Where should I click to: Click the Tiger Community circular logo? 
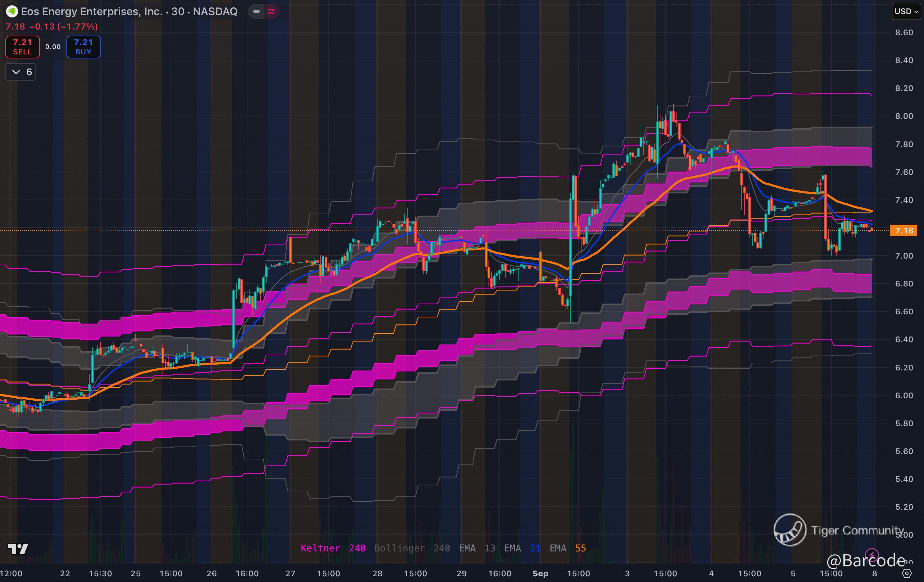[790, 530]
